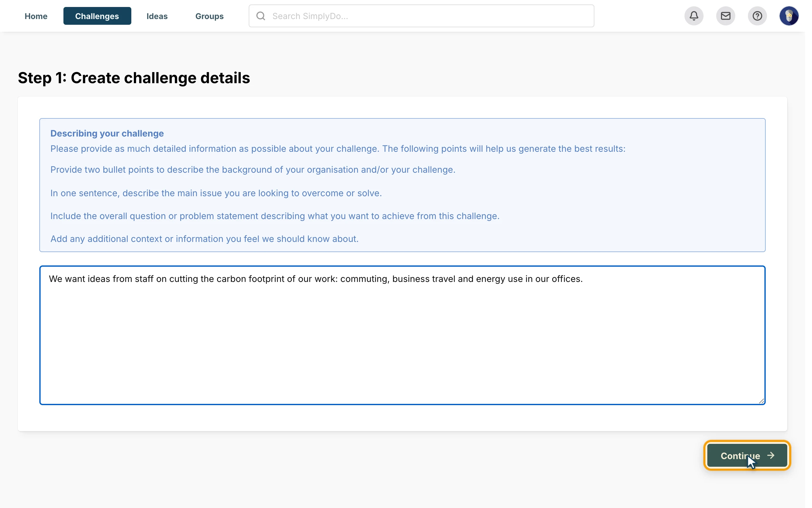Open the user profile avatar
Viewport: 812px width, 508px height.
789,16
